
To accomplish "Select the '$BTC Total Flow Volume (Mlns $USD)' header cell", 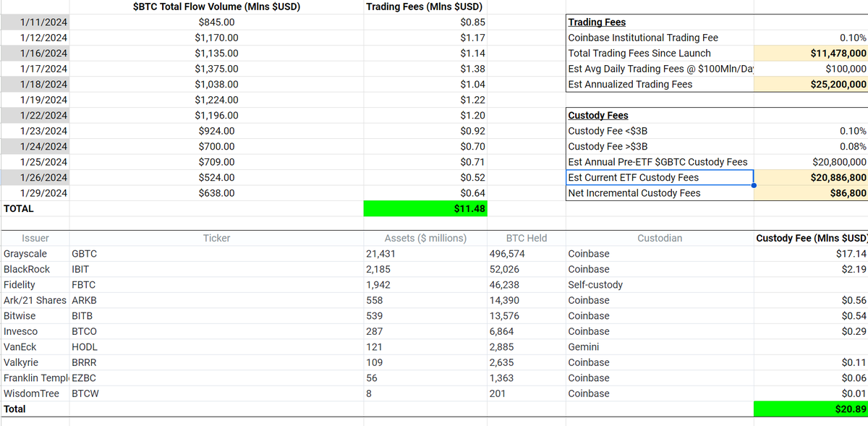I will (x=216, y=7).
